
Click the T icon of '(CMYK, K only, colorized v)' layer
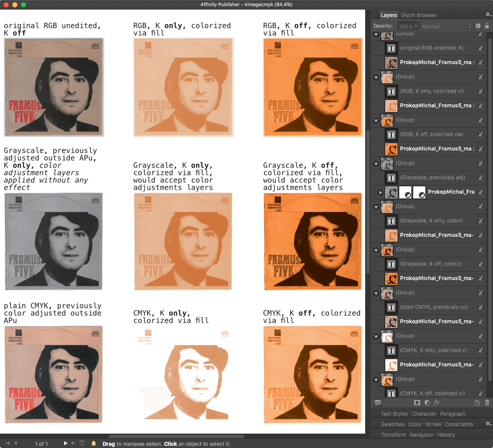pyautogui.click(x=391, y=351)
